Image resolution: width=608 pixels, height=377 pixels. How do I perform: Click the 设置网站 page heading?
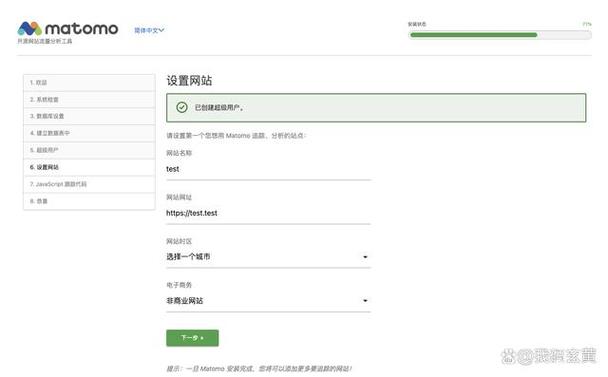point(189,81)
